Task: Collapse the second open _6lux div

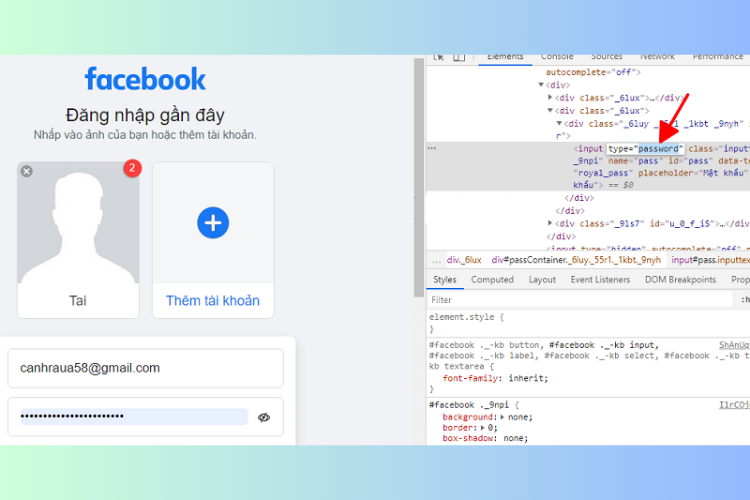Action: point(550,110)
